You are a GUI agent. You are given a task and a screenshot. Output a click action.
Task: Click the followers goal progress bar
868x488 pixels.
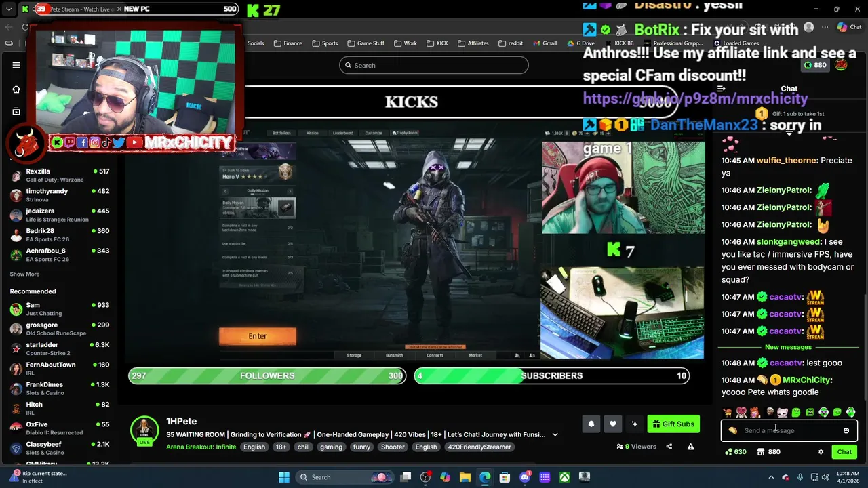[267, 375]
